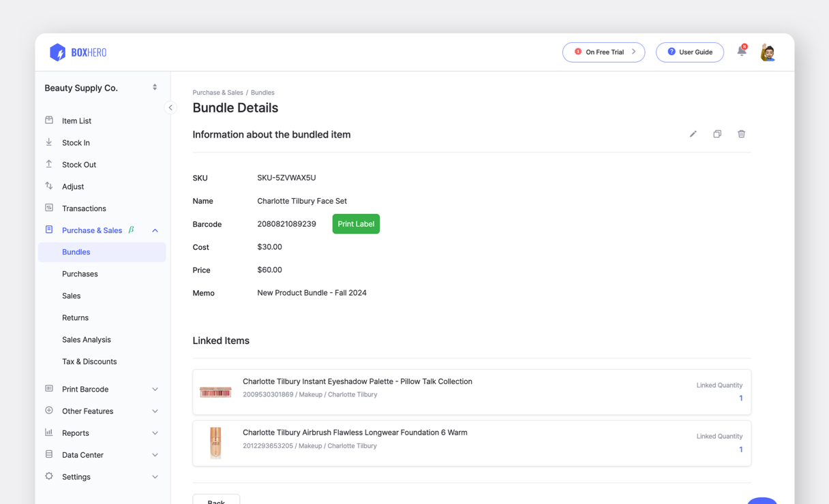The height and width of the screenshot is (504, 829).
Task: Select the Stock In sidebar icon
Action: [48, 142]
